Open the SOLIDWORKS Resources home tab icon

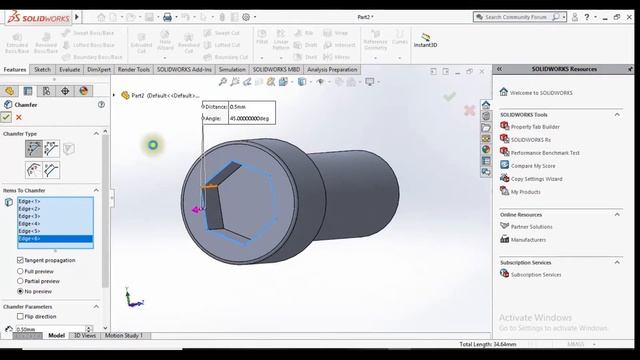[x=486, y=105]
